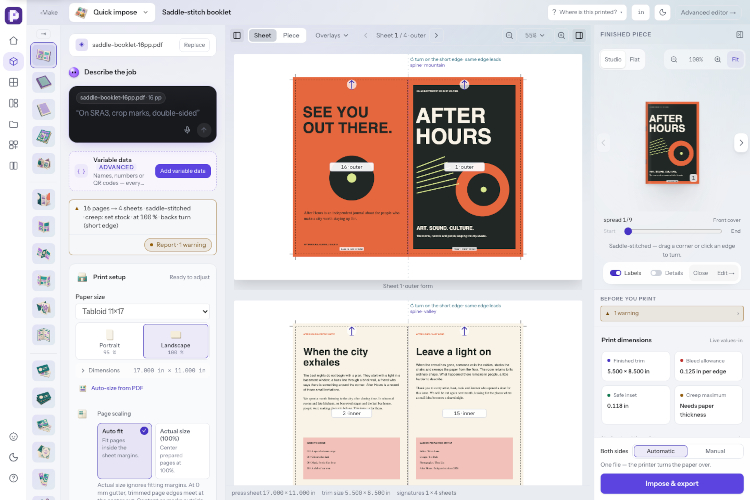The width and height of the screenshot is (750, 500).
Task: Switch units using the 'in' button
Action: [x=641, y=12]
